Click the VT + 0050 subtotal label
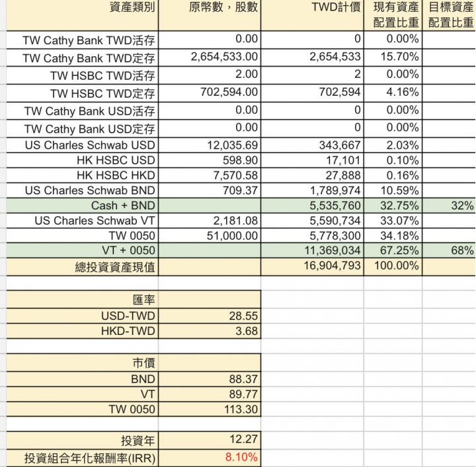476x467 pixels. (x=129, y=250)
